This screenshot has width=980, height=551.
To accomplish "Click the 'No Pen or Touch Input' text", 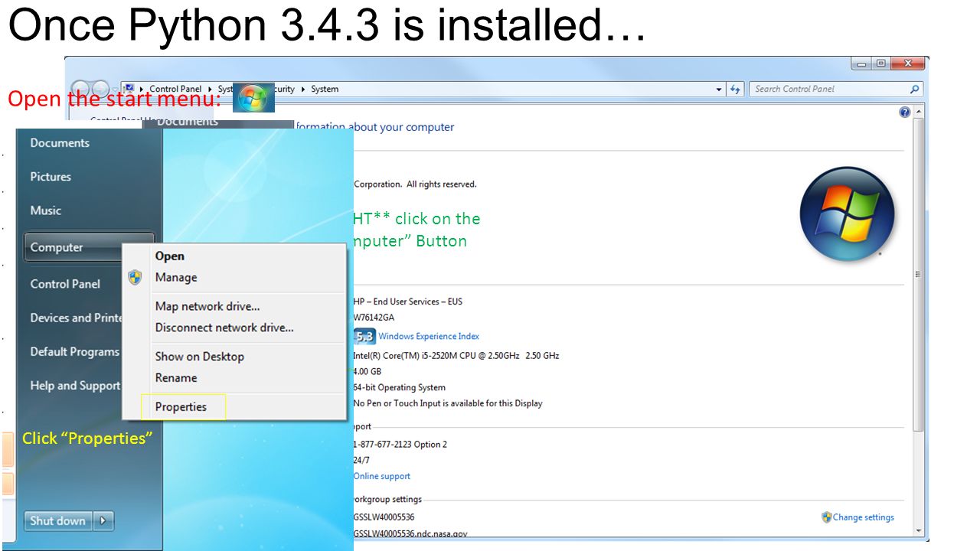I will coord(448,403).
